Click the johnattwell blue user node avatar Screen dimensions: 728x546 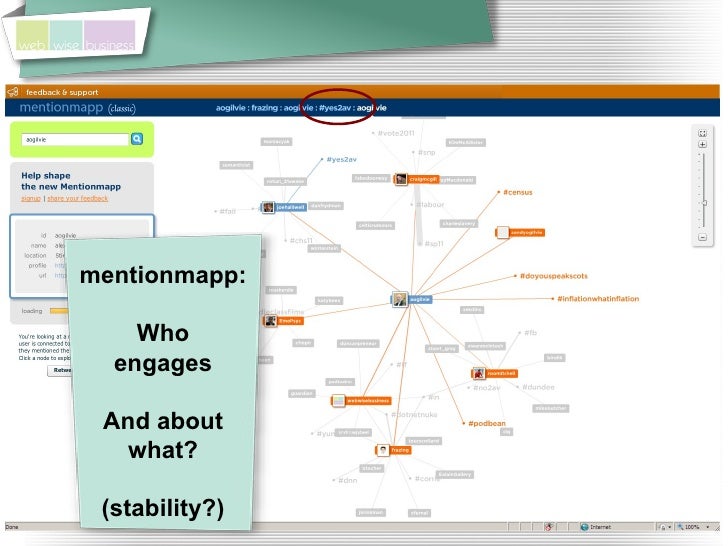click(268, 207)
